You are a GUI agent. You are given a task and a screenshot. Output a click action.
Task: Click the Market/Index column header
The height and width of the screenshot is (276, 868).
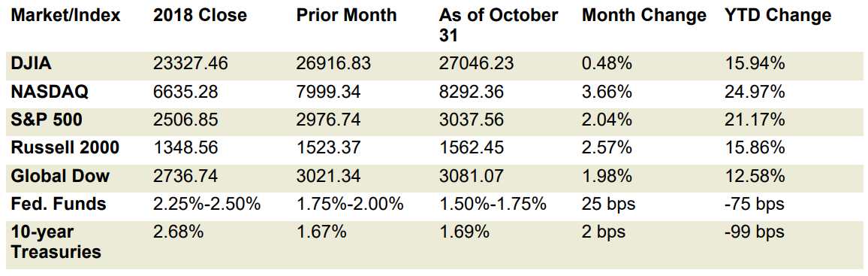[65, 16]
